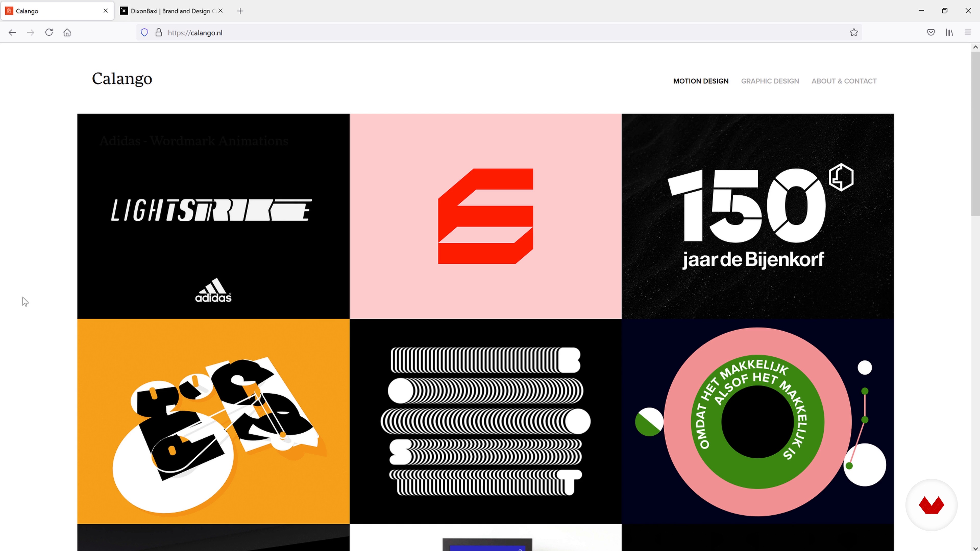This screenshot has height=551, width=980.
Task: Open the Firefox hamburger menu
Action: (x=967, y=33)
